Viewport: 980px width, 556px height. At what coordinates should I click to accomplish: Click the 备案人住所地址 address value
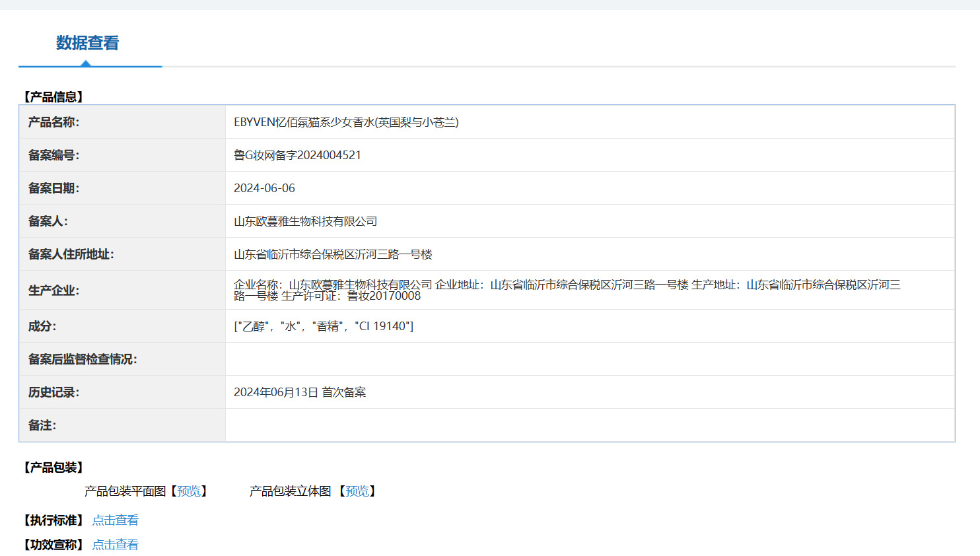tap(333, 254)
